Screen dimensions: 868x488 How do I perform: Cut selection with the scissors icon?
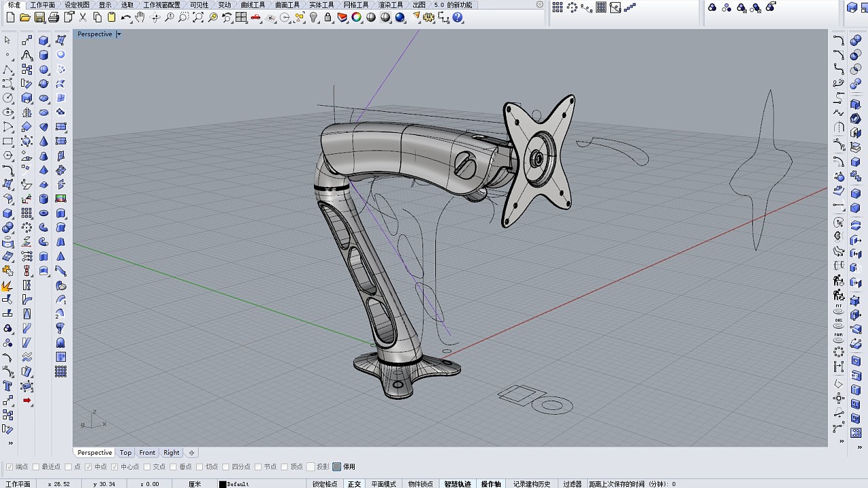tap(83, 18)
